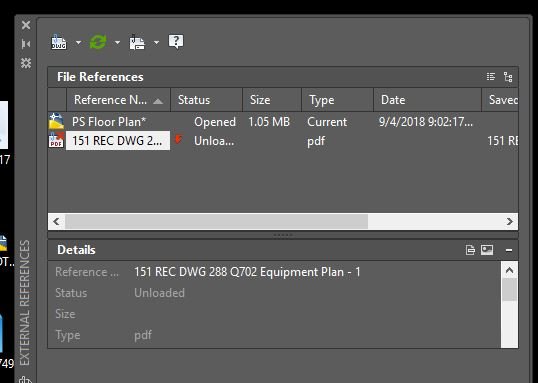Click the horizontal scrollbar thumb
Screen dimensions: 538x383
(x=217, y=222)
